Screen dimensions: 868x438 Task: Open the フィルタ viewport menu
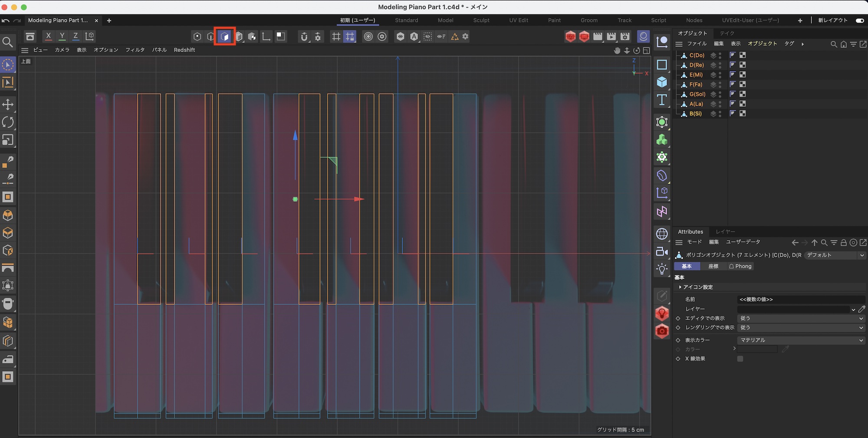(135, 50)
